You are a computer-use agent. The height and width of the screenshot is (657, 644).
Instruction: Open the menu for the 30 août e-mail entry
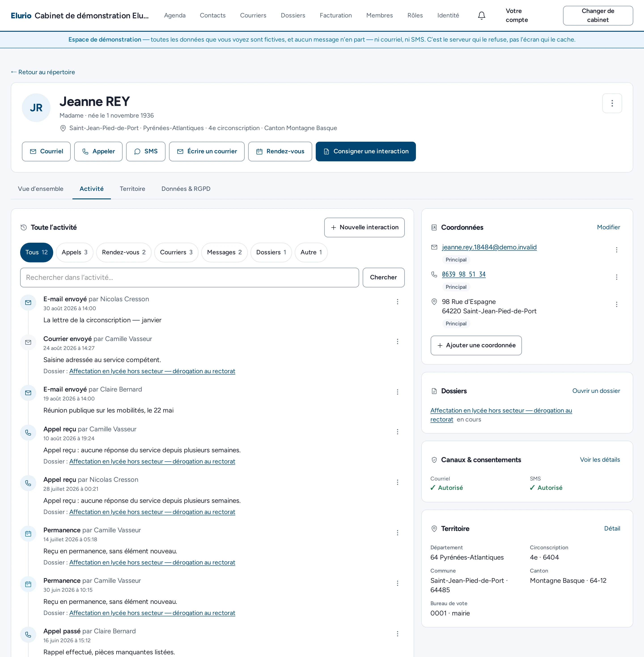[x=397, y=302]
